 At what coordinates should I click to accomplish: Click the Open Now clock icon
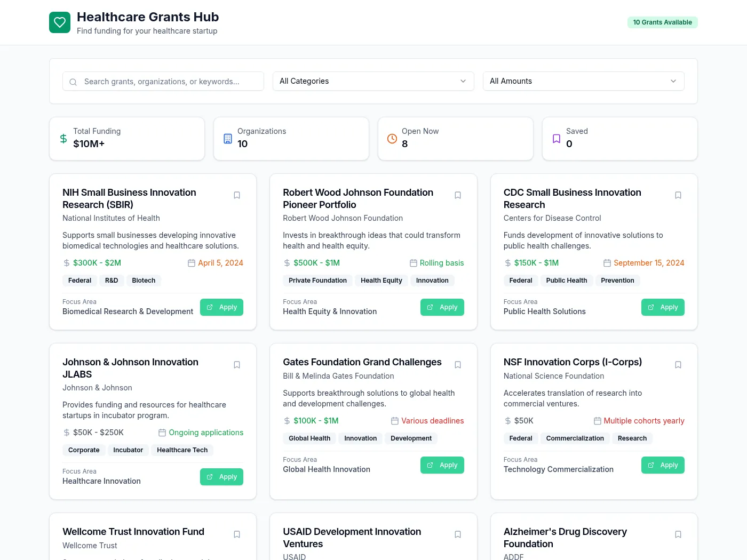392,139
